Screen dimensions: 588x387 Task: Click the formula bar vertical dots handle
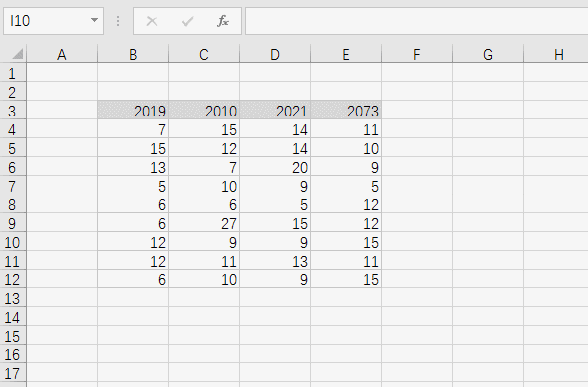tap(118, 21)
